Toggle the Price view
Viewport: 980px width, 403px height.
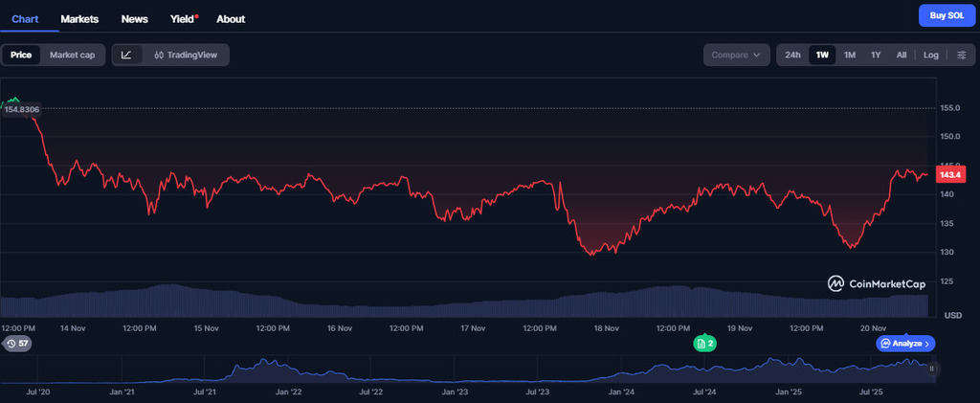click(x=21, y=55)
